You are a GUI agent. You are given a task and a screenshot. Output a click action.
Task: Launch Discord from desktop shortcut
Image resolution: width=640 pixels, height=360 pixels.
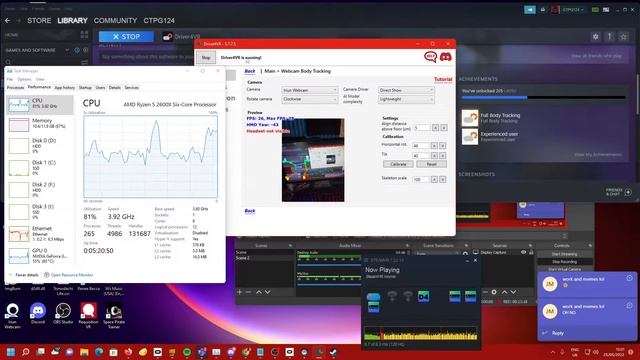pyautogui.click(x=38, y=314)
